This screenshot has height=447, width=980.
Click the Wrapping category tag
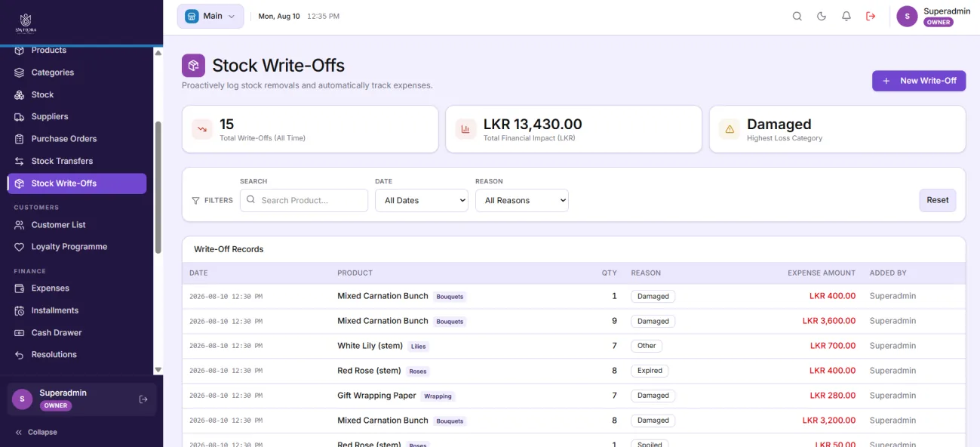pos(438,396)
